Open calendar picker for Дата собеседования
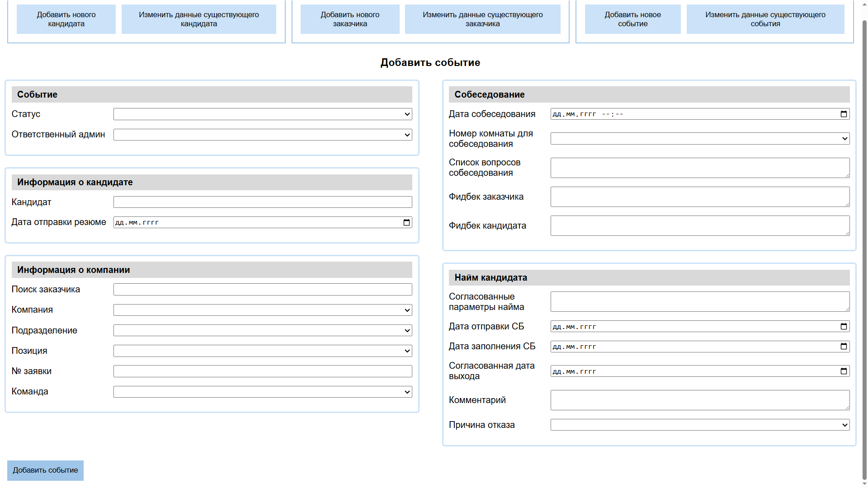Screen dimensions: 868x488 pos(844,114)
